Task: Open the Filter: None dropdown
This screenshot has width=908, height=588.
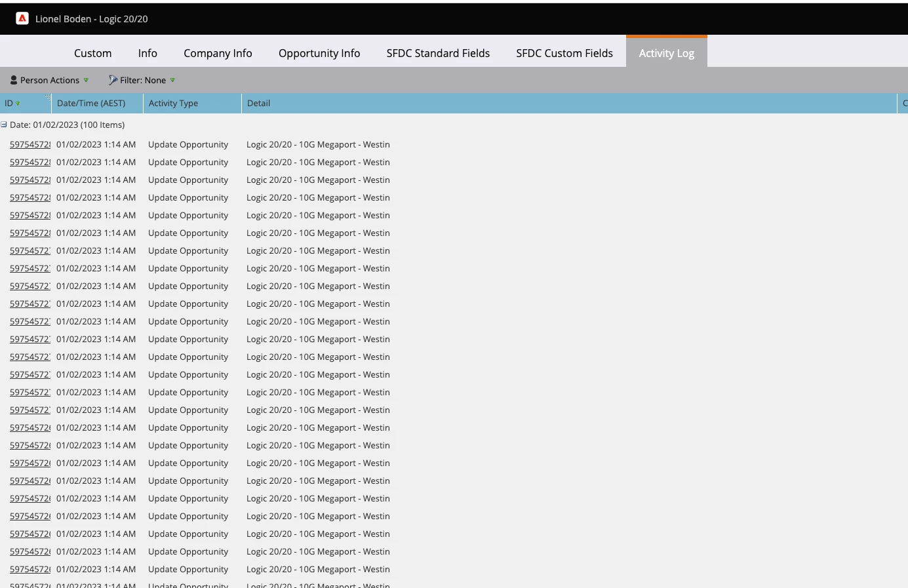Action: 142,80
